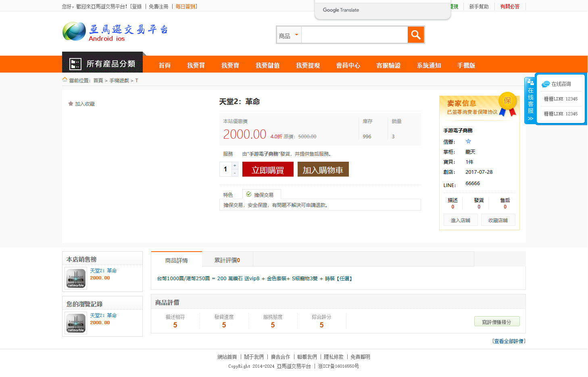The width and height of the screenshot is (588, 377).
Task: Collapse the online customer service sidebar
Action: pos(530,119)
